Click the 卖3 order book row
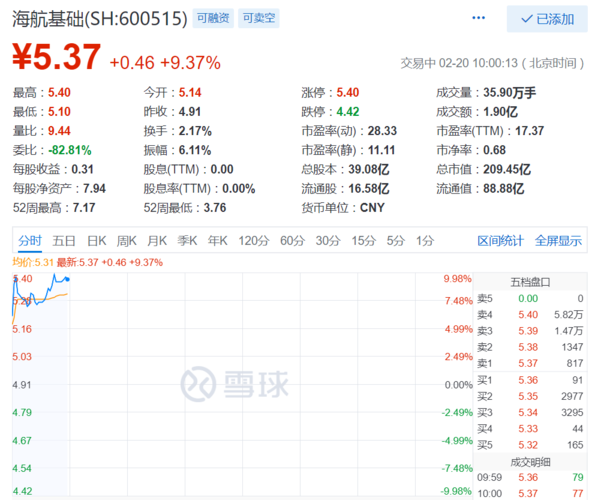This screenshot has height=500, width=595. click(530, 331)
